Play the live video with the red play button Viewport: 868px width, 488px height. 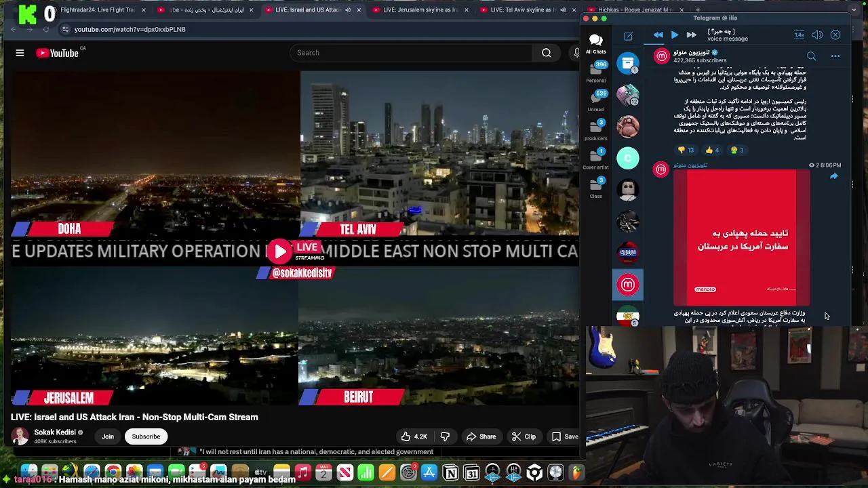click(x=279, y=251)
